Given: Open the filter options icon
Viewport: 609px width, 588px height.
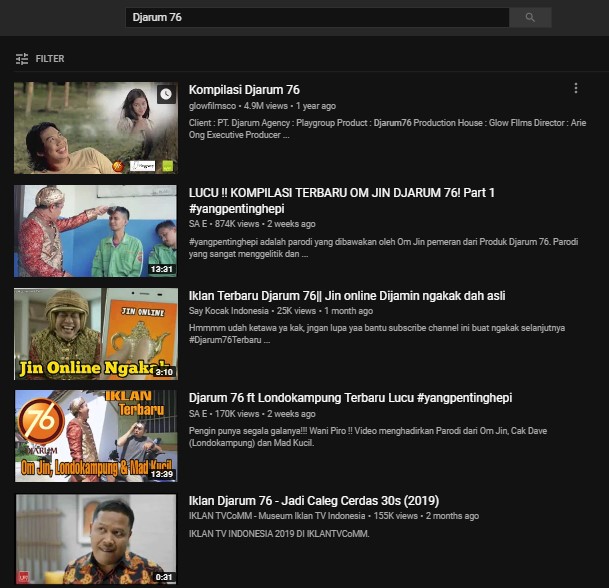Looking at the screenshot, I should click(22, 59).
